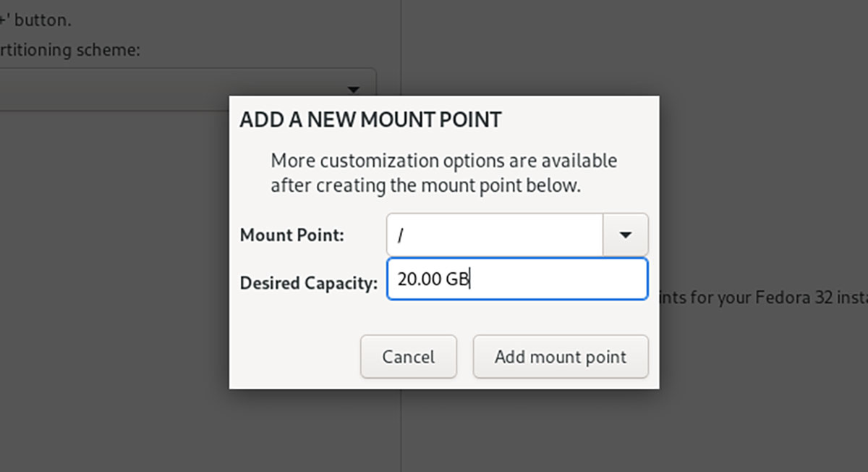This screenshot has height=472, width=868.
Task: Click the partitioning scheme combo box behind dialog
Action: click(181, 90)
